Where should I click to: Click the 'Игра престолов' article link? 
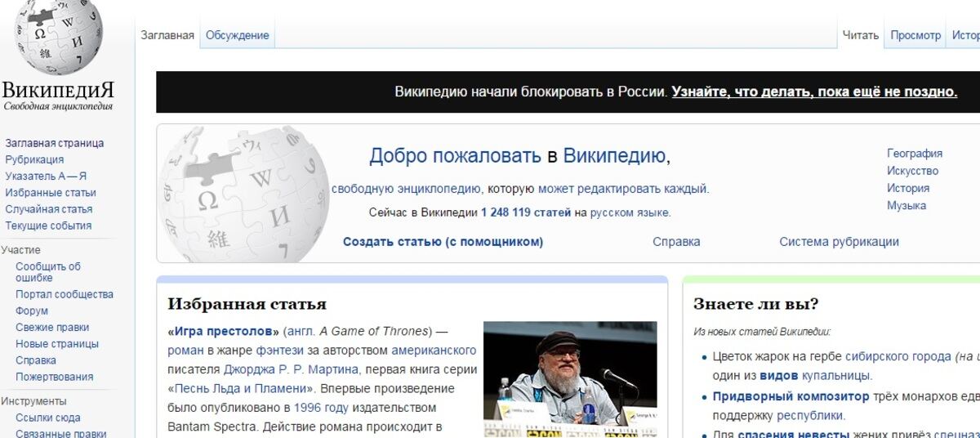[x=224, y=331]
